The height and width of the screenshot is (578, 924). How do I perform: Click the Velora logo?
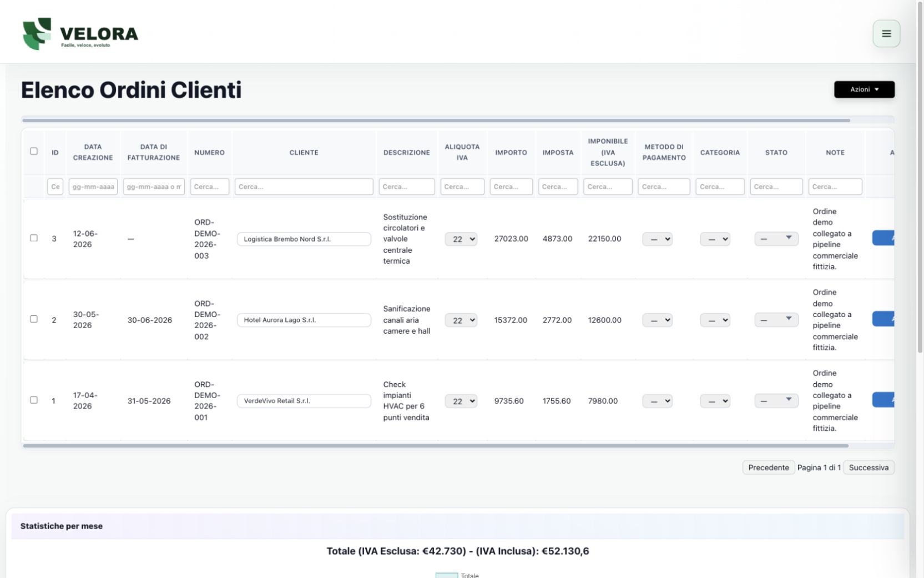[80, 33]
